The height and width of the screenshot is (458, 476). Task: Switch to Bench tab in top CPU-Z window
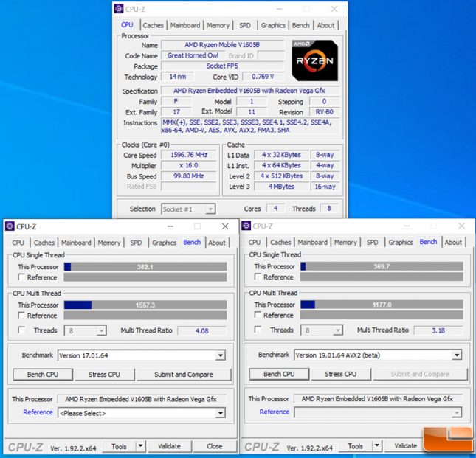click(x=301, y=25)
